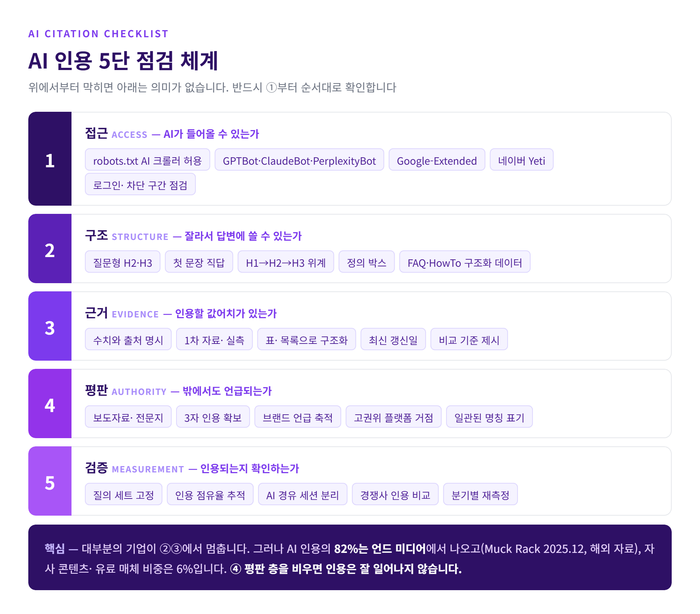700x614 pixels.
Task: Click the '3자 인용 확보' chip
Action: click(213, 417)
